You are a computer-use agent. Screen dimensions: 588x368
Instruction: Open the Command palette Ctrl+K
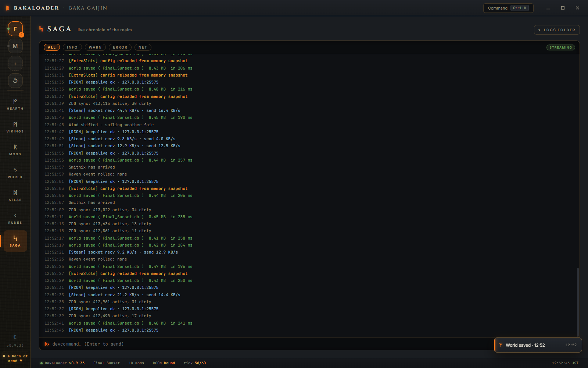508,8
